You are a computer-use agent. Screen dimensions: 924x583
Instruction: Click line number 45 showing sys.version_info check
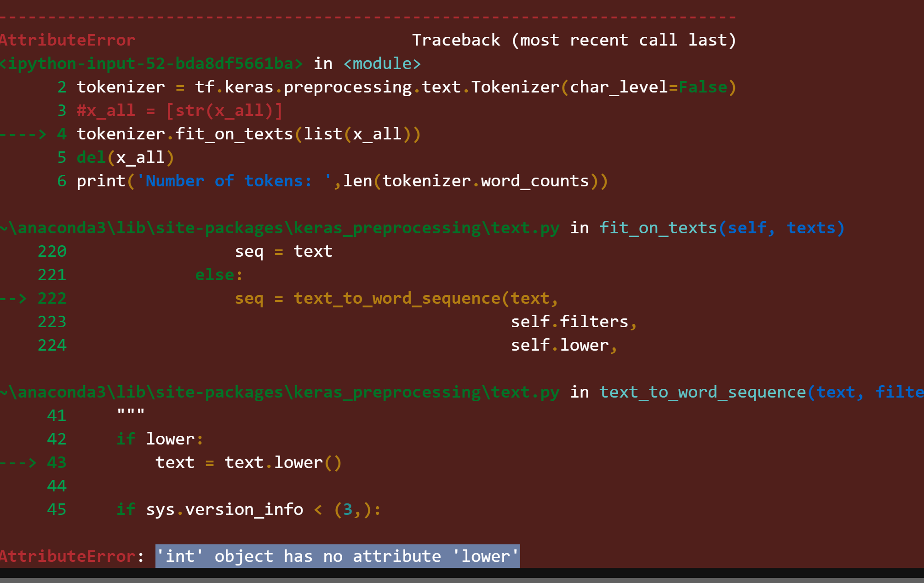tap(56, 509)
